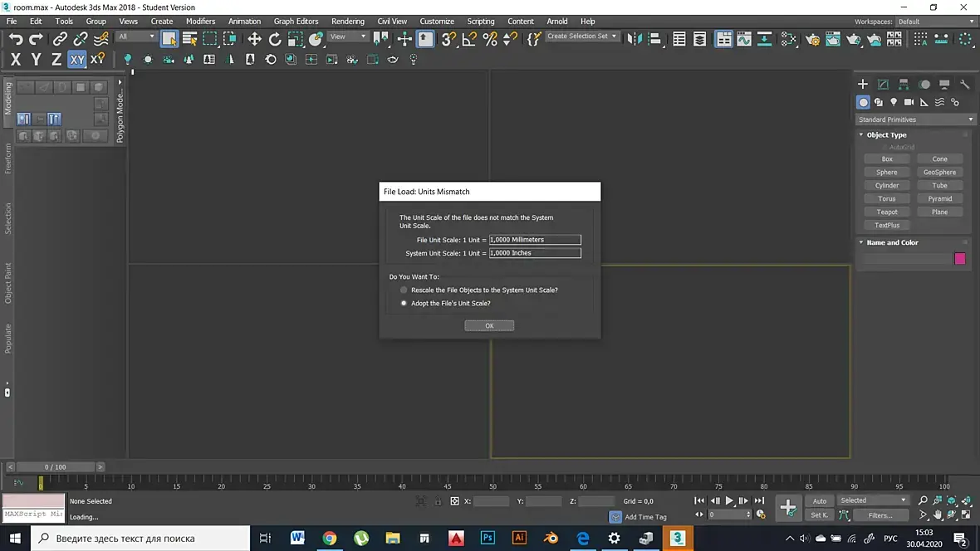Screen dimensions: 980x551
Task: Open the Standard Primitives dropdown
Action: 915,119
